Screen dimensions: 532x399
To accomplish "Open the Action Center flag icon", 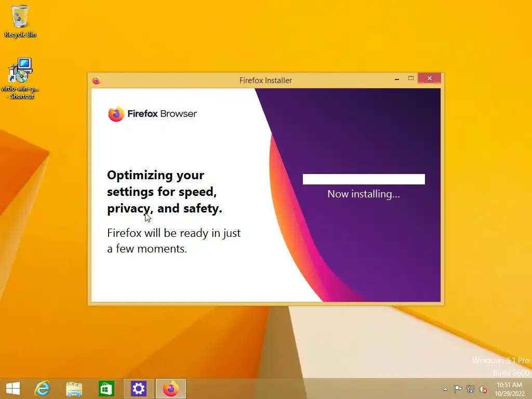I will [458, 389].
